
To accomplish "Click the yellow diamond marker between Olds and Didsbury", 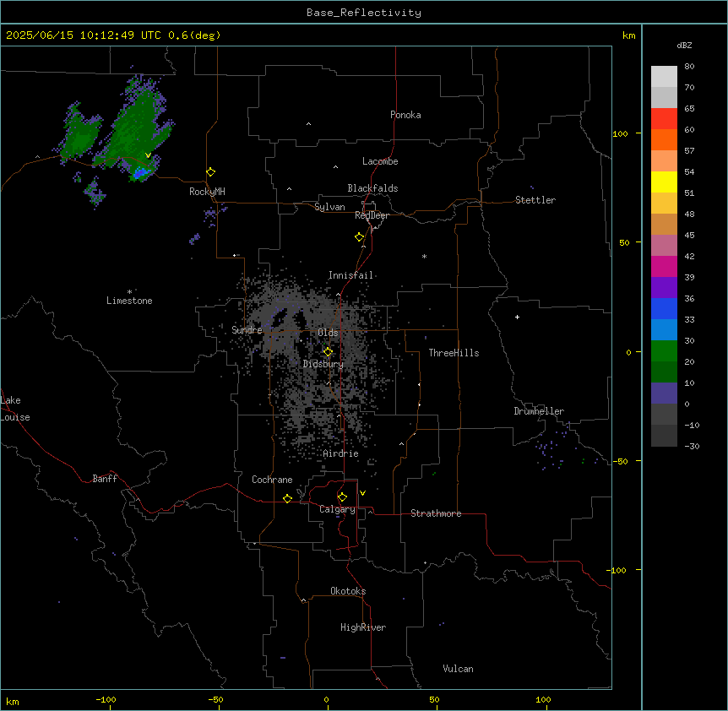I will click(x=329, y=352).
